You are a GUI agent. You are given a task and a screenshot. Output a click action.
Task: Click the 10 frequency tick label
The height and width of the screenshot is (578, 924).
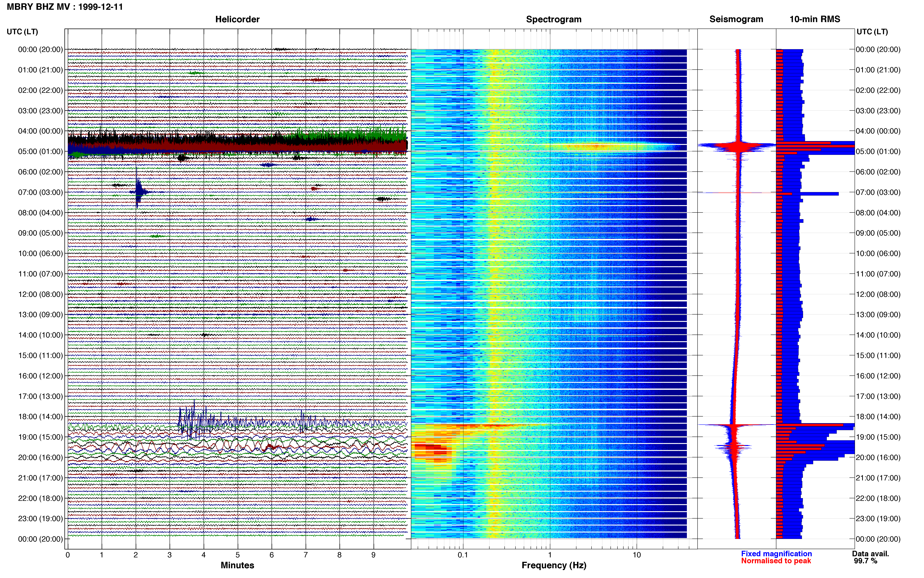click(637, 555)
